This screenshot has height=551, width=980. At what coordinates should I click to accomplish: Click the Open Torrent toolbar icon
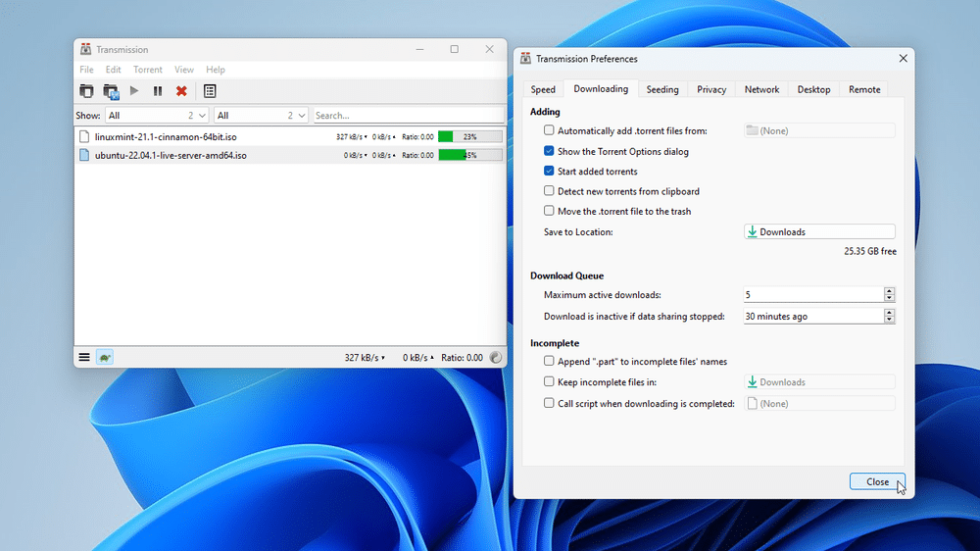point(87,91)
